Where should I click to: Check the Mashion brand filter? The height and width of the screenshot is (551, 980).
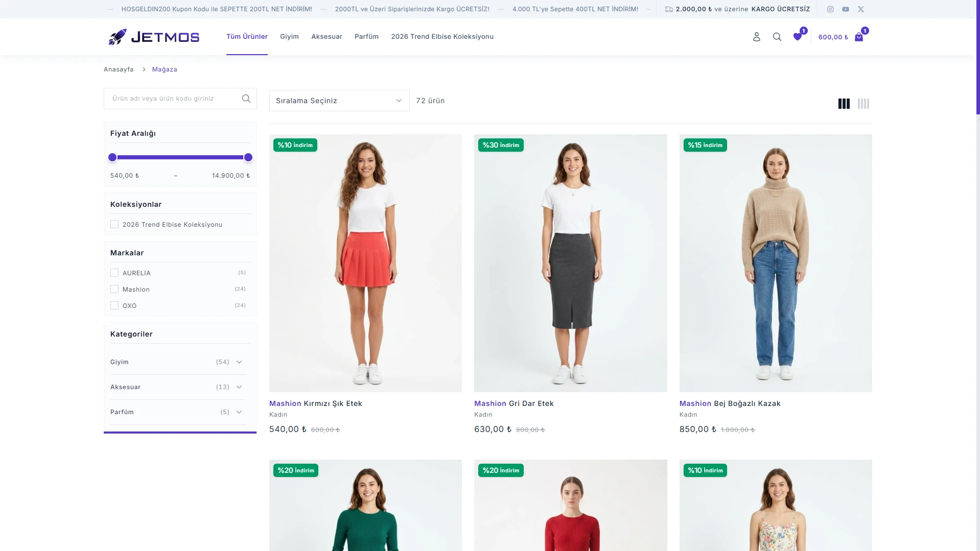point(114,289)
